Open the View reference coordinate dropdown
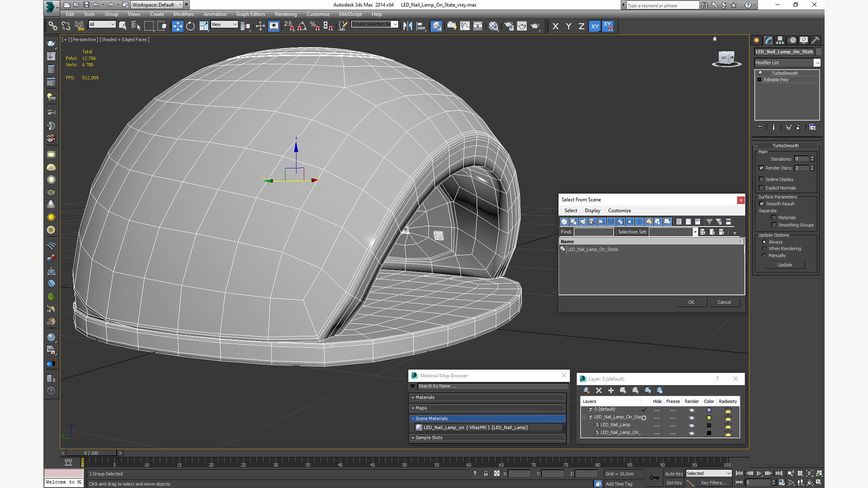The height and width of the screenshot is (488, 868). 224,24
